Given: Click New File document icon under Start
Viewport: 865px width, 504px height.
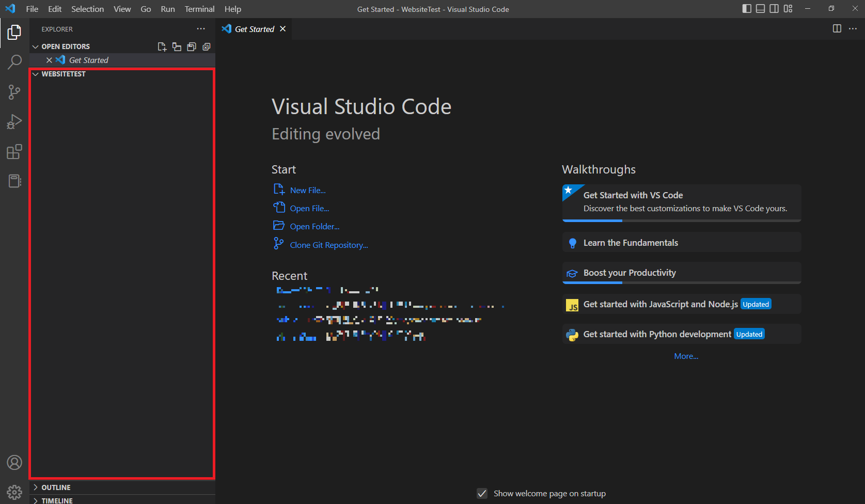Looking at the screenshot, I should pyautogui.click(x=279, y=189).
